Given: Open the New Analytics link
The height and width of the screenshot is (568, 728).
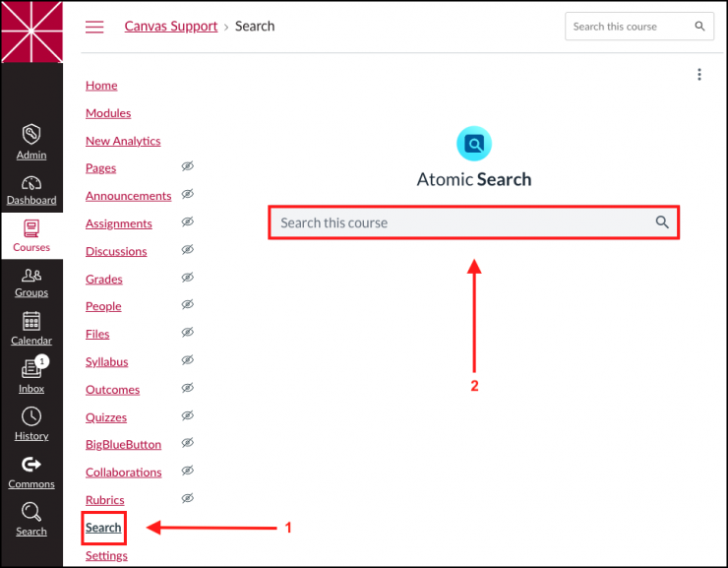Looking at the screenshot, I should 123,141.
